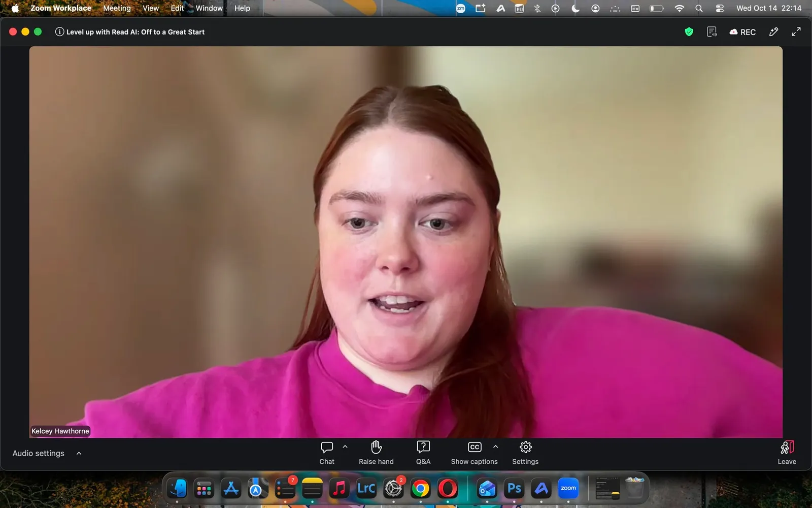Screen dimensions: 812x508
Task: Open Photoshop from the Dock
Action: 514,489
